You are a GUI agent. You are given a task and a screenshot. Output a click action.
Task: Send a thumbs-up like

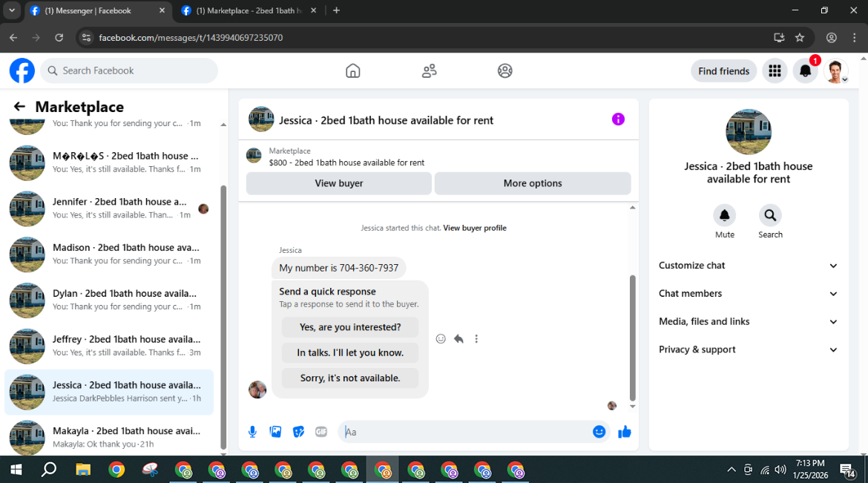pos(625,432)
